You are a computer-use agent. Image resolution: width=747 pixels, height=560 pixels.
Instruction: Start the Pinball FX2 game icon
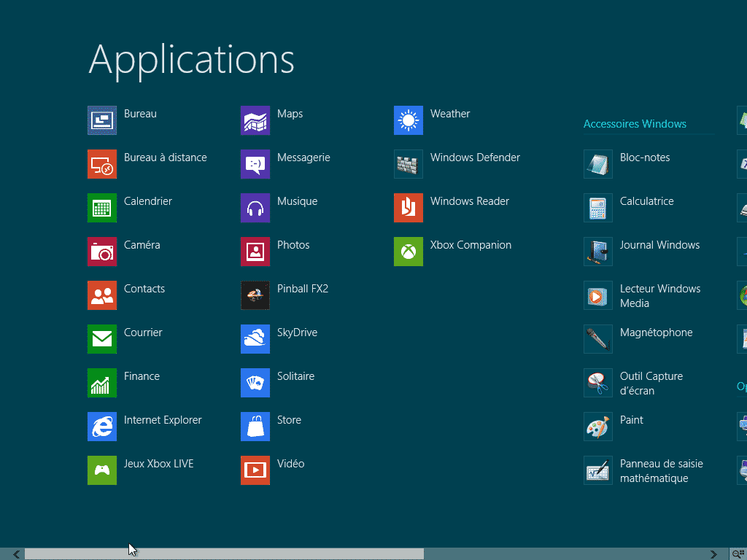click(255, 295)
